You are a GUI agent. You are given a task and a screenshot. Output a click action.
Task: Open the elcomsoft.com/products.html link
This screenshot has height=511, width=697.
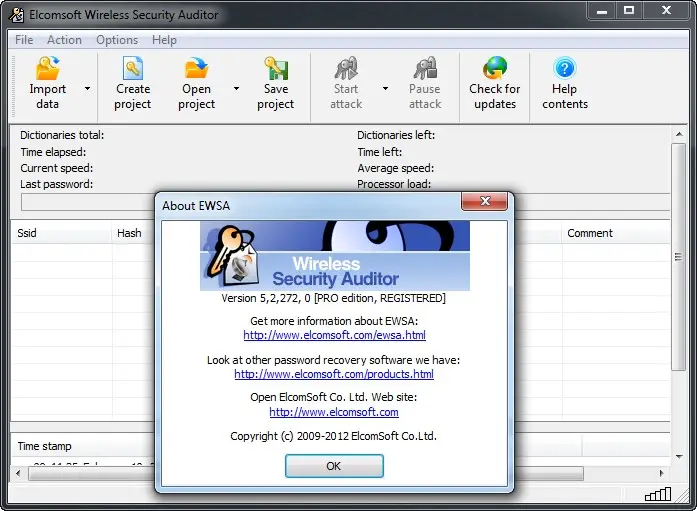click(x=334, y=374)
